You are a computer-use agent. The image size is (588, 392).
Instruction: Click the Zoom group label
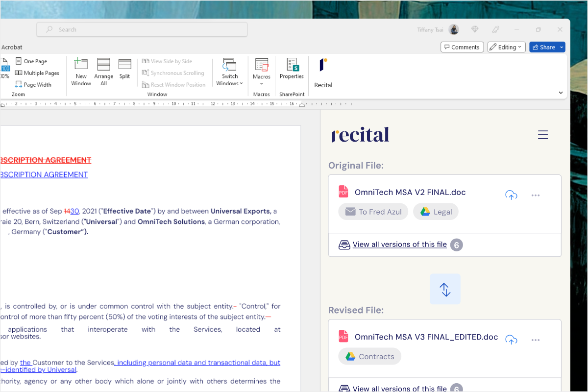click(18, 94)
